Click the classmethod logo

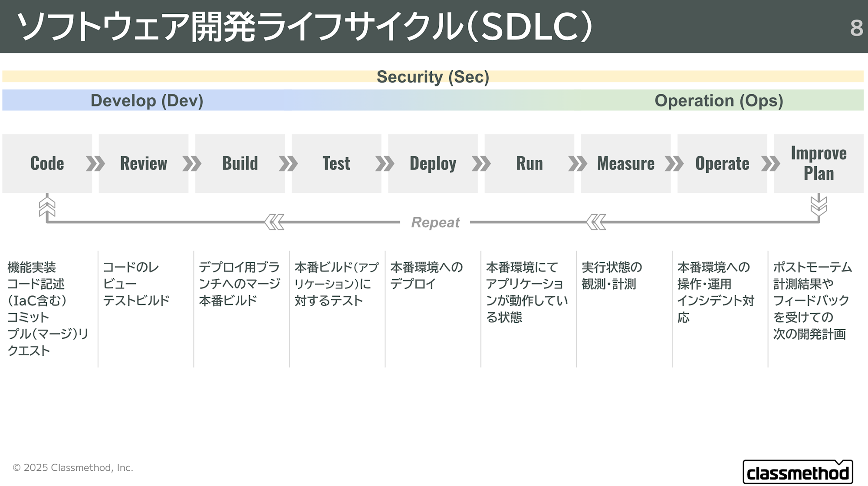click(798, 472)
